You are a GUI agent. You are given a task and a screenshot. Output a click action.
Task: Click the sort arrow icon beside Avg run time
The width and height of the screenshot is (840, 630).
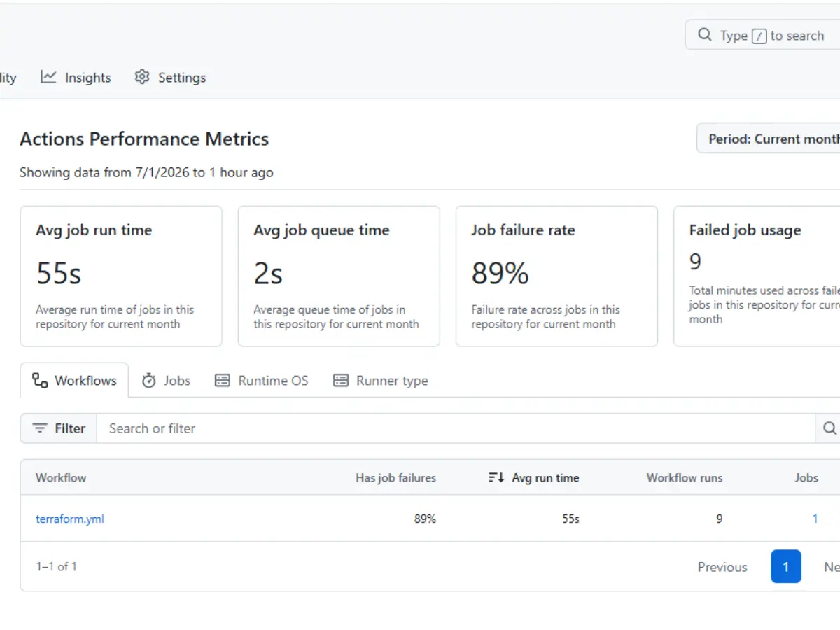tap(496, 477)
